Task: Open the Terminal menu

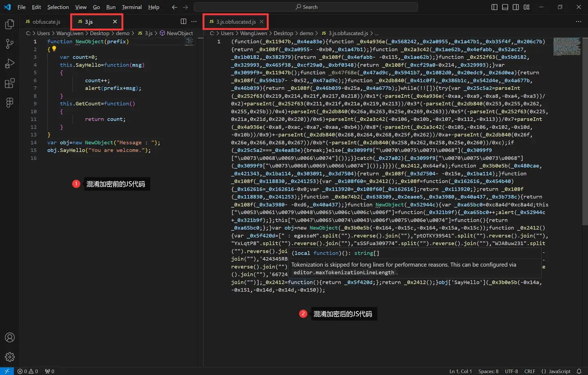Action: (x=131, y=7)
